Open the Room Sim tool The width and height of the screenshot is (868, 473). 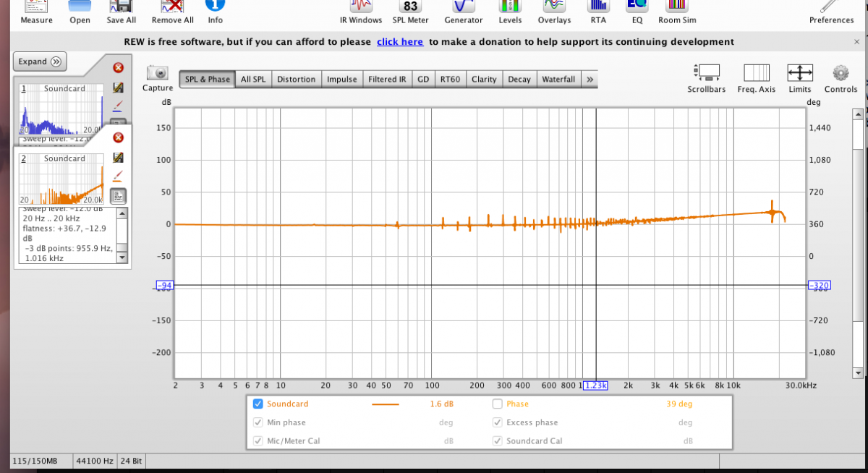click(676, 7)
